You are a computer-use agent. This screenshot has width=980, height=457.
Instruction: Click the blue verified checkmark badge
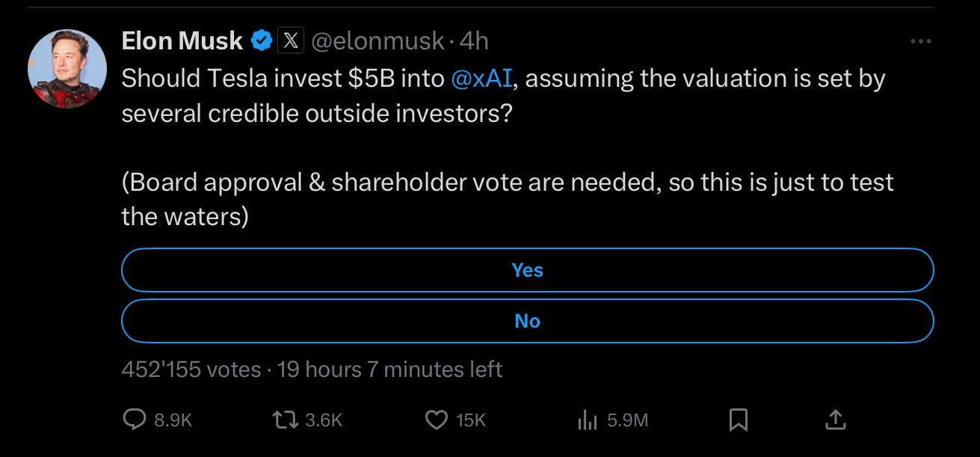point(261,41)
